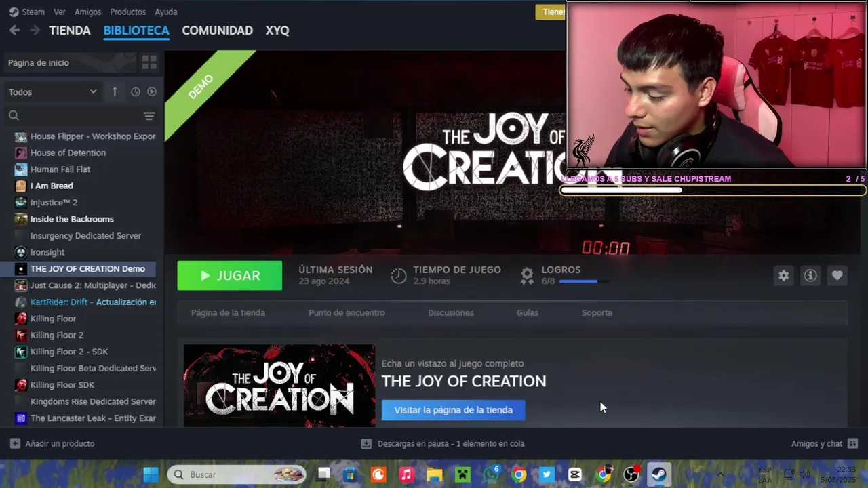Go to the COMUNIDAD section
Image resolution: width=868 pixels, height=488 pixels.
[217, 30]
